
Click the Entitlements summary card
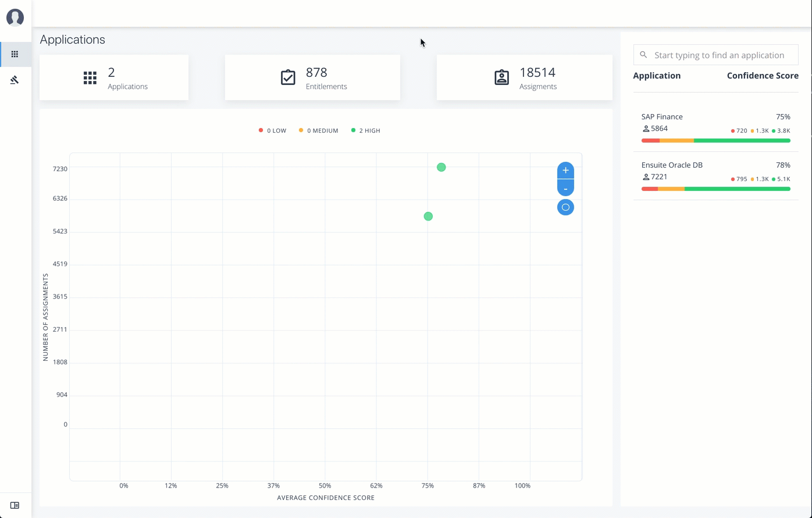(312, 78)
